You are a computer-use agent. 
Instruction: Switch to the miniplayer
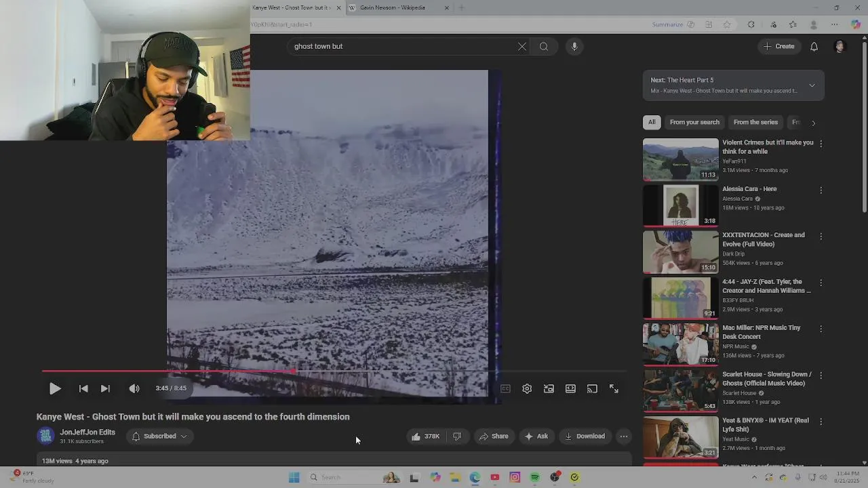click(x=549, y=388)
